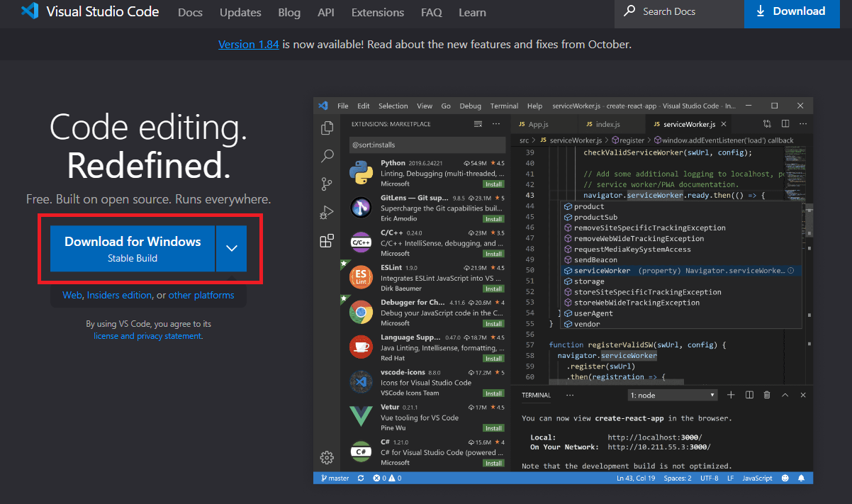Maximize terminal panel with up chevron
The image size is (852, 504).
point(785,395)
